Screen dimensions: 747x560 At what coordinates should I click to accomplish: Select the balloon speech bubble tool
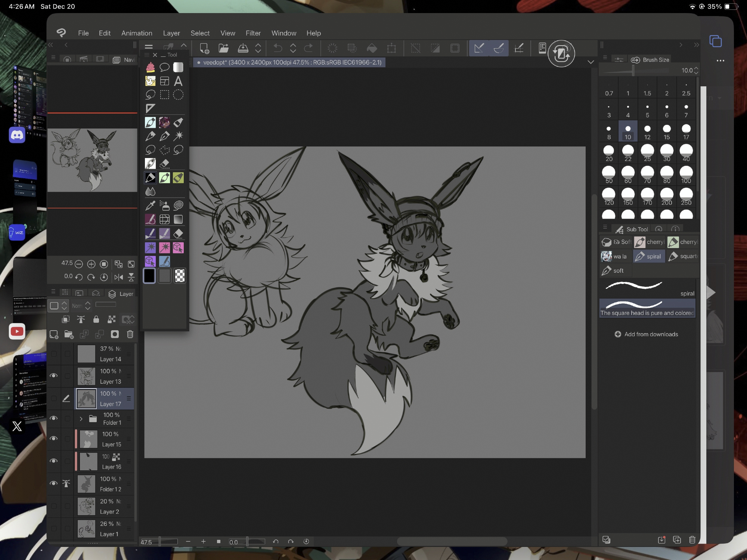point(164,67)
